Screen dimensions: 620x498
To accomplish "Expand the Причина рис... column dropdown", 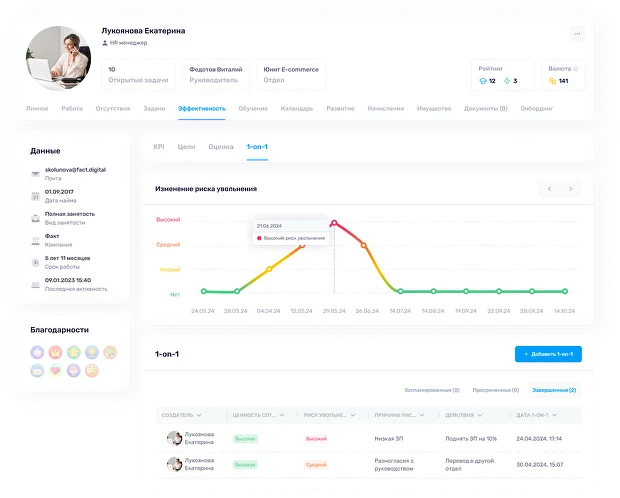I will pyautogui.click(x=422, y=415).
